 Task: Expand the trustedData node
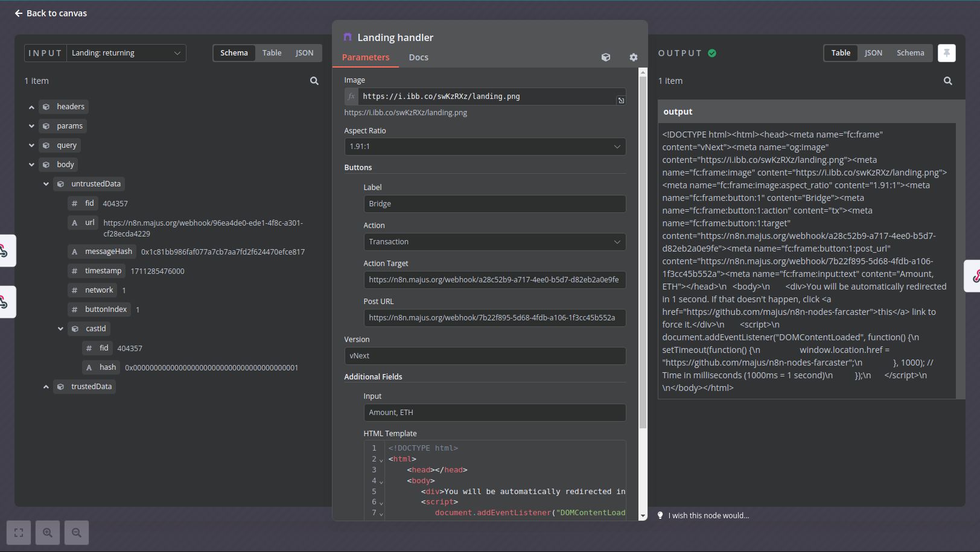(46, 387)
